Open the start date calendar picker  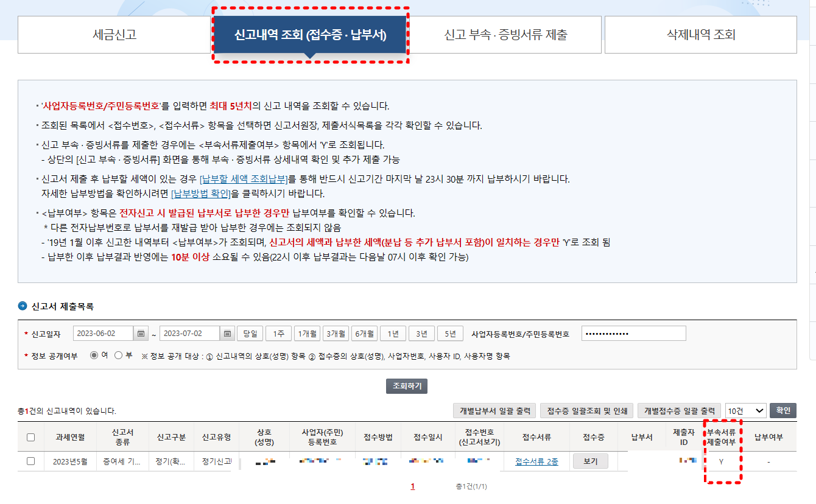(x=140, y=333)
